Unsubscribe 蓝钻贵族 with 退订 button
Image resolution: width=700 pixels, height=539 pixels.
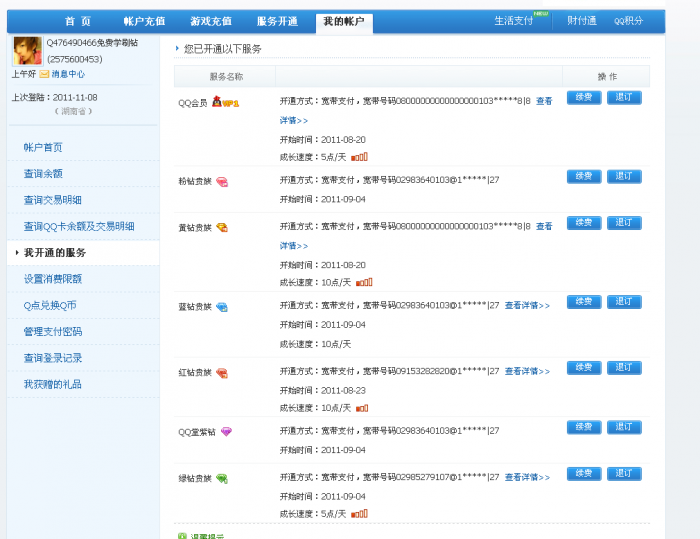624,302
